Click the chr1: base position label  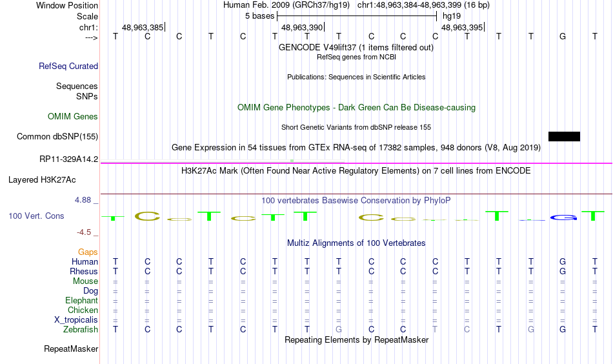[88, 27]
